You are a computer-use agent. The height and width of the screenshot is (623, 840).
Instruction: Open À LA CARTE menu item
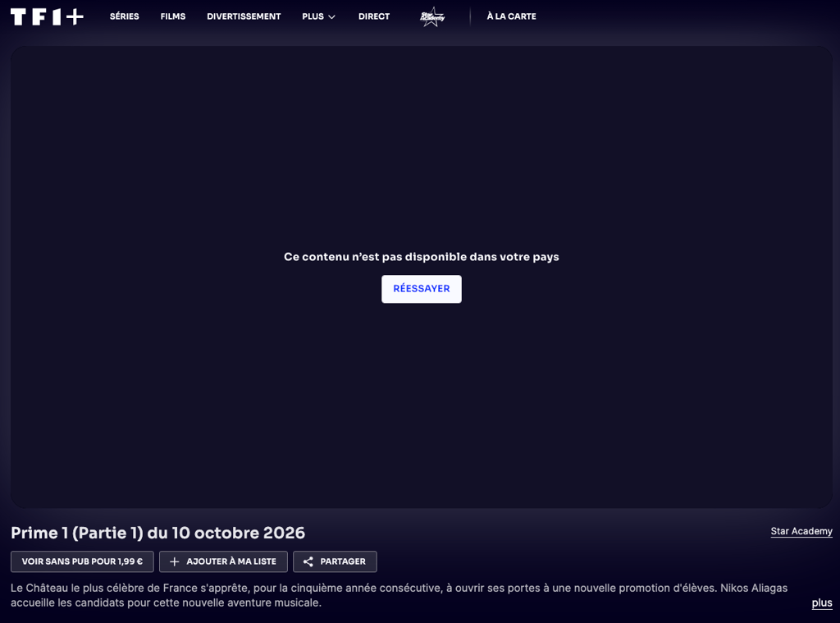pos(511,16)
